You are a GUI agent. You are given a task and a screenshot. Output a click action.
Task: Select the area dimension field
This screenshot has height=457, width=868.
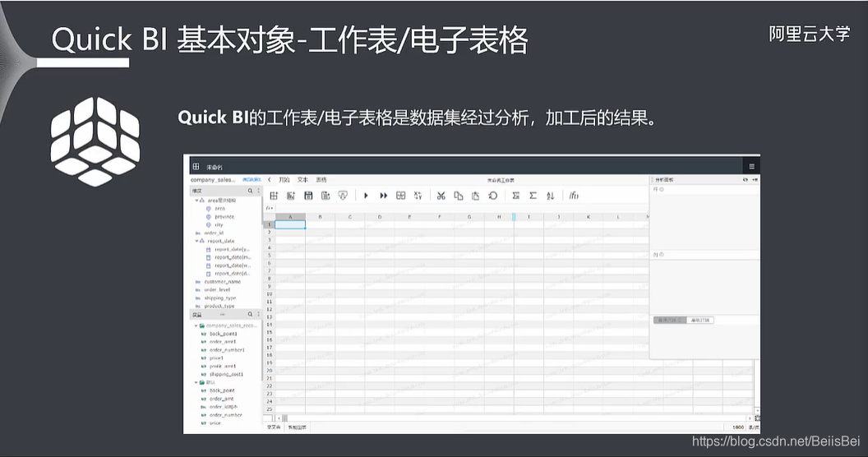pyautogui.click(x=219, y=209)
